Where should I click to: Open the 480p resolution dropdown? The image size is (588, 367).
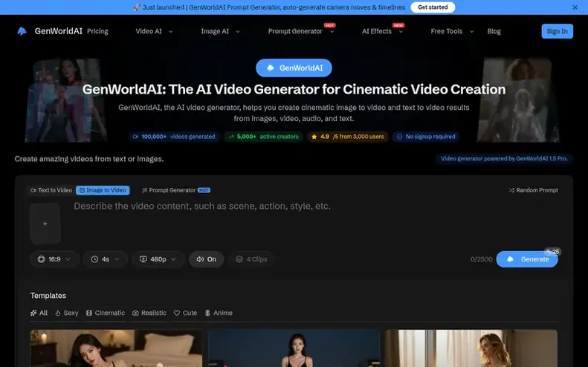(x=158, y=259)
